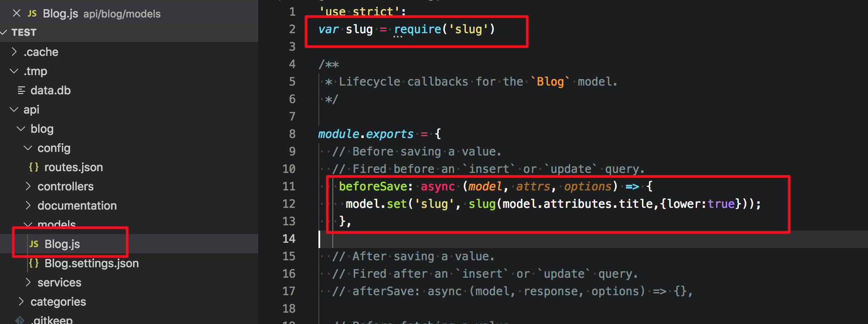Collapse the blog folder
Screen dimensions: 868x324
pos(21,128)
